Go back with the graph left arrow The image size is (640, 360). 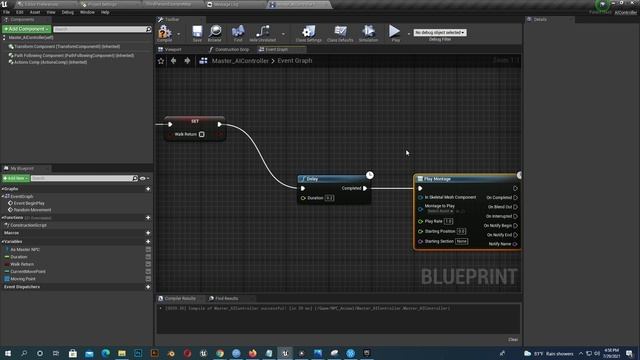tap(173, 61)
